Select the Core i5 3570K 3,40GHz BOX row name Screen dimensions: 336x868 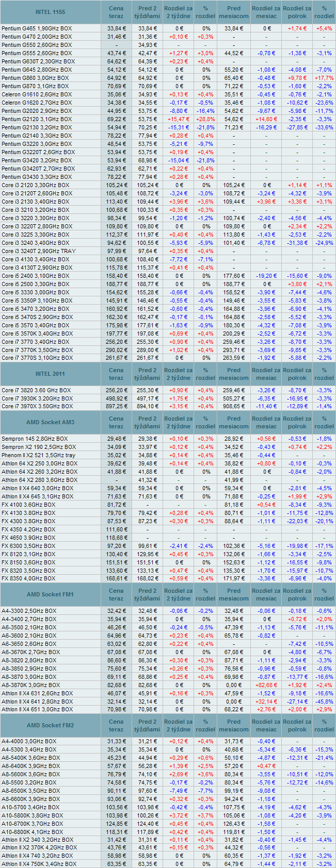37,333
